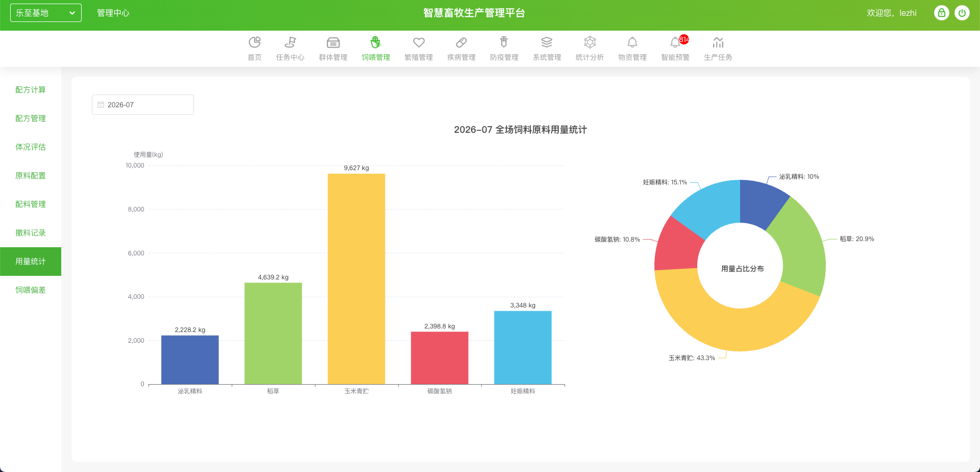Go to 任务中心 task center icon
The height and width of the screenshot is (472, 980).
coord(290,42)
